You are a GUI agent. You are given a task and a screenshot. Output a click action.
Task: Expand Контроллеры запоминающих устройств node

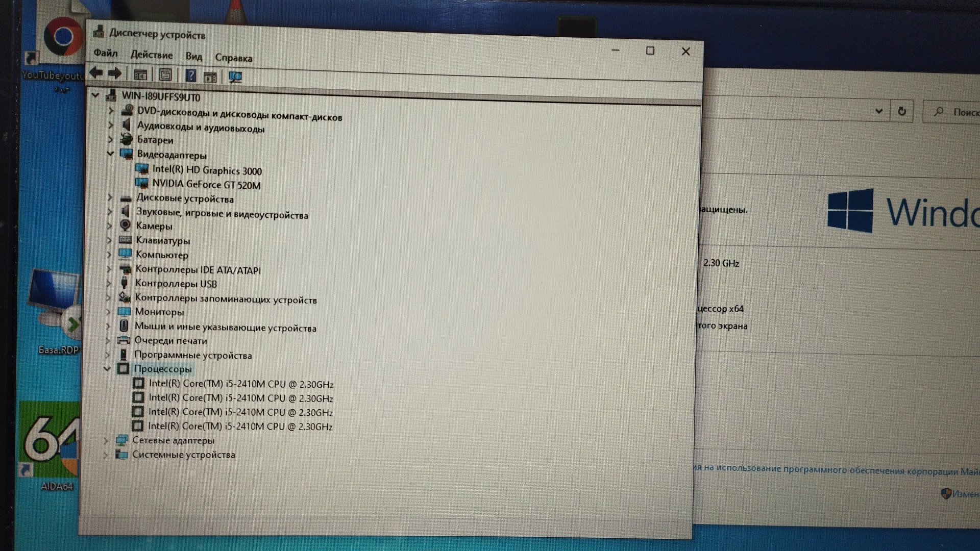pos(108,297)
